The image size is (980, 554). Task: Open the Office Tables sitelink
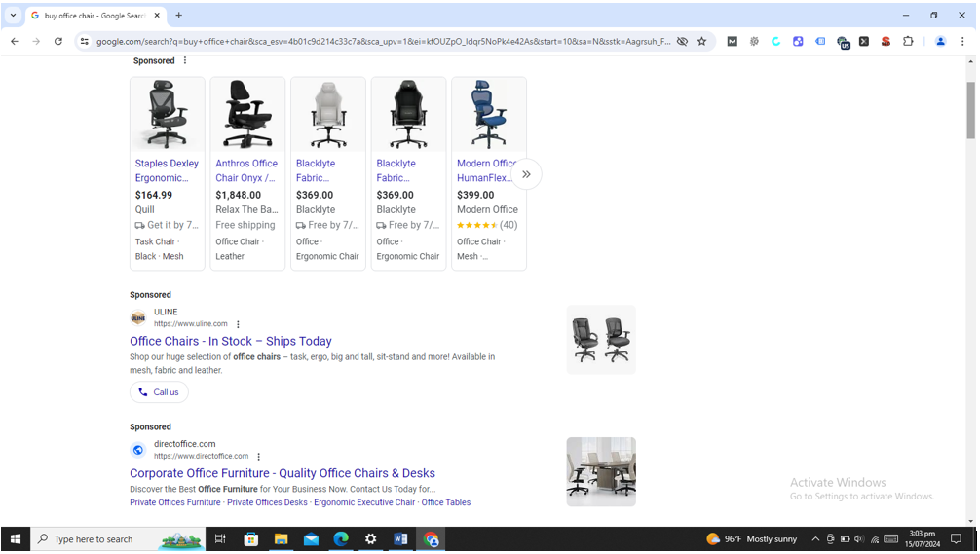[x=445, y=502]
